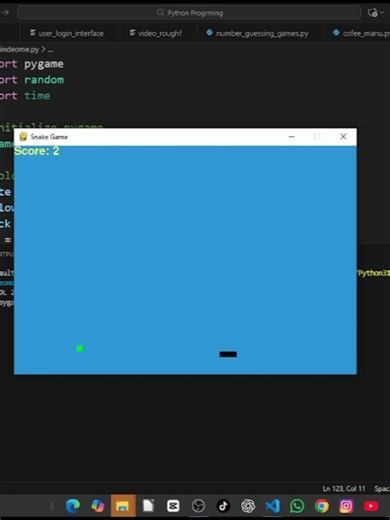Click the green food square in game
This screenshot has height=520, width=390.
pyautogui.click(x=80, y=349)
